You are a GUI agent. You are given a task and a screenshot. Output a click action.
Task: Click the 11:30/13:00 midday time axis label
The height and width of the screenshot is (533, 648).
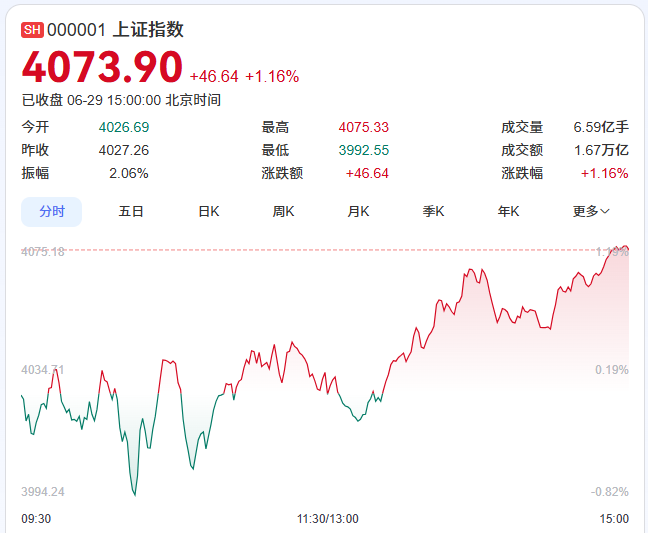pyautogui.click(x=328, y=519)
